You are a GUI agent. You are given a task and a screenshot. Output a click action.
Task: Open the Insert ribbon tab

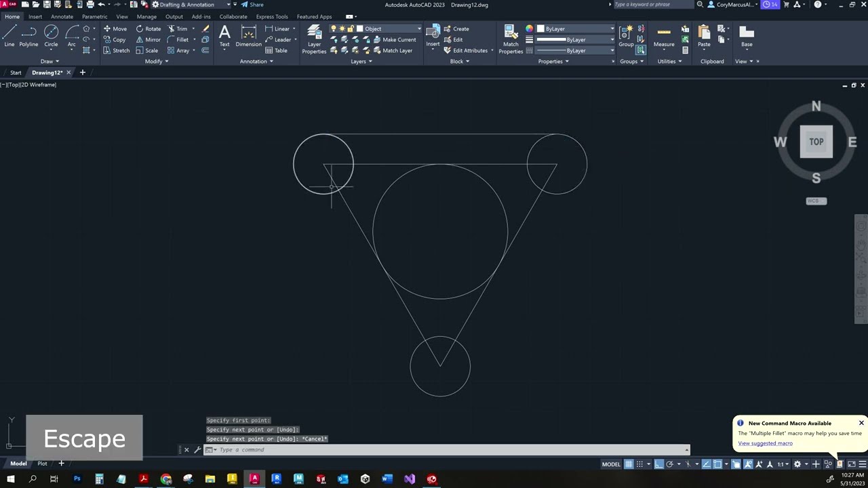pos(35,16)
